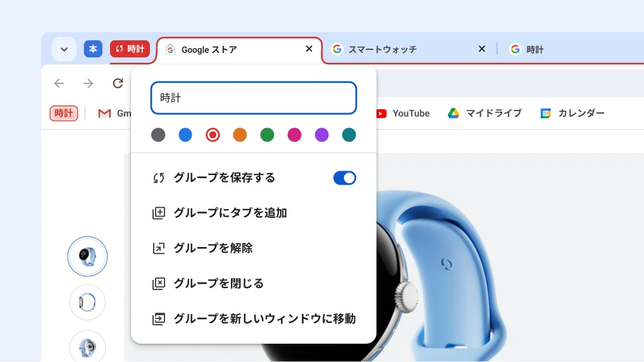
Task: Open the マイドライブ bookmark
Action: tap(485, 113)
